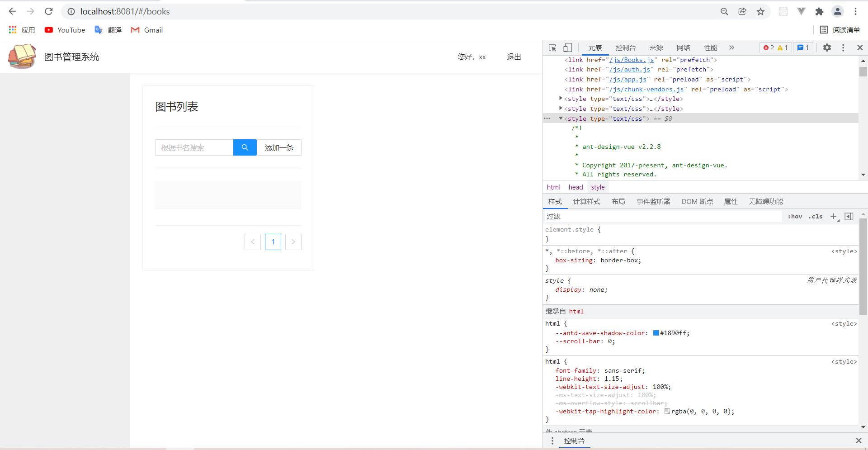Collapse the selected style text/css node
This screenshot has height=450, width=868.
(x=561, y=118)
